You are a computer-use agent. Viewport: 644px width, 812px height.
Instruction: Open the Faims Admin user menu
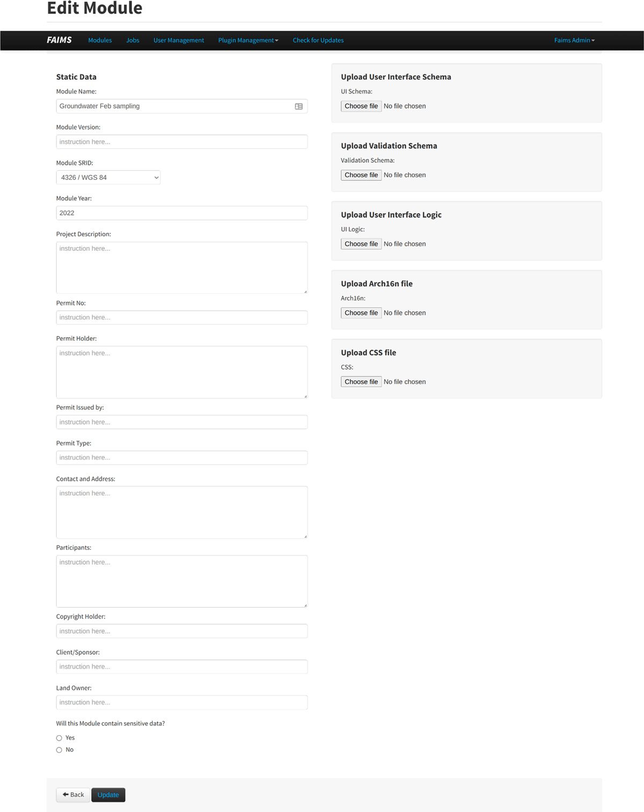coord(574,40)
